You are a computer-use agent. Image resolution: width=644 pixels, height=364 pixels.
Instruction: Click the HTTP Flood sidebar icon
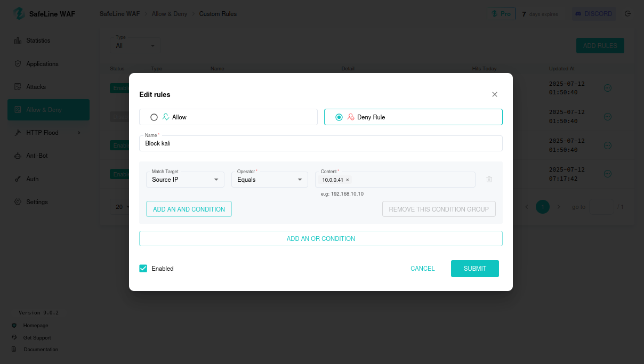[18, 133]
